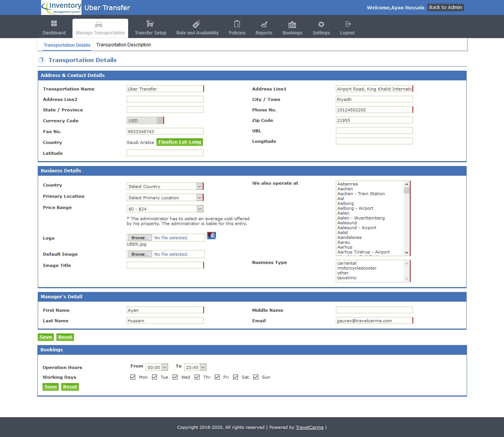The height and width of the screenshot is (437, 504).
Task: Click Reset below Manager's Detail
Action: point(65,337)
